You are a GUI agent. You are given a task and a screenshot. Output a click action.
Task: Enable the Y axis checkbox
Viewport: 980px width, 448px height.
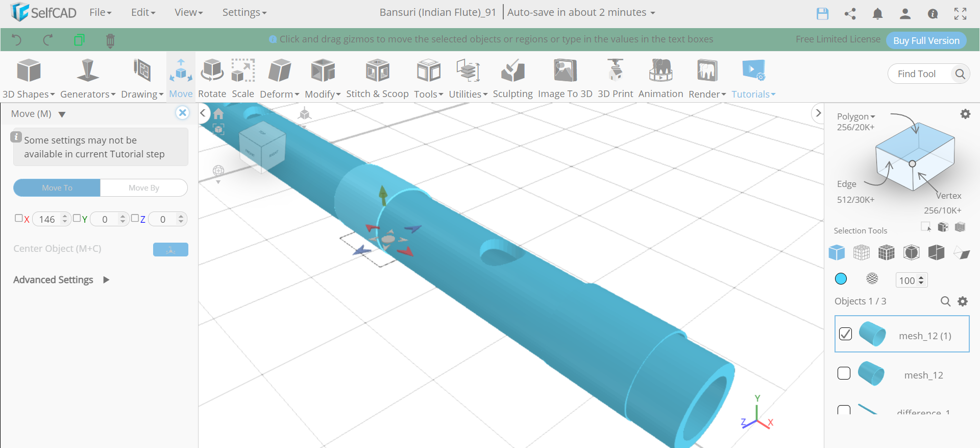click(x=77, y=218)
